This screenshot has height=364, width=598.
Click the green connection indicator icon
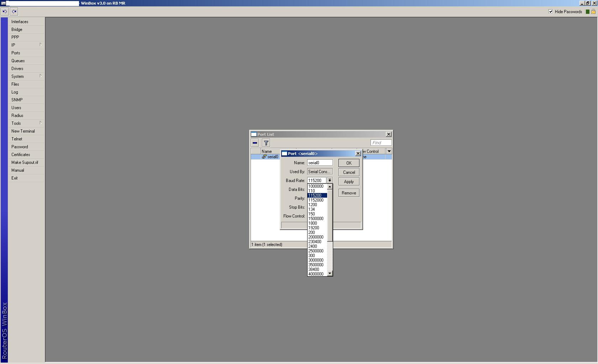(587, 11)
